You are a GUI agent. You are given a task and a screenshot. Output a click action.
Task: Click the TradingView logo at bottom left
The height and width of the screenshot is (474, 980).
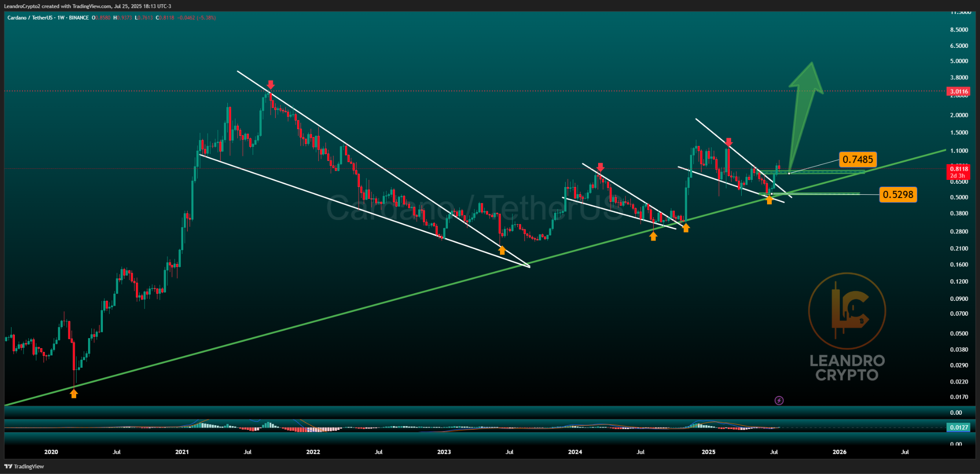pos(24,466)
